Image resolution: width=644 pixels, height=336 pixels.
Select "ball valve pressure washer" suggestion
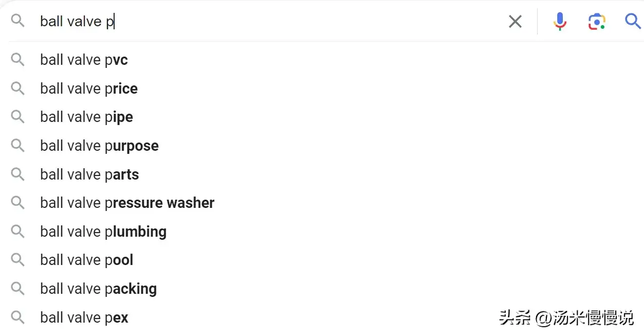127,203
